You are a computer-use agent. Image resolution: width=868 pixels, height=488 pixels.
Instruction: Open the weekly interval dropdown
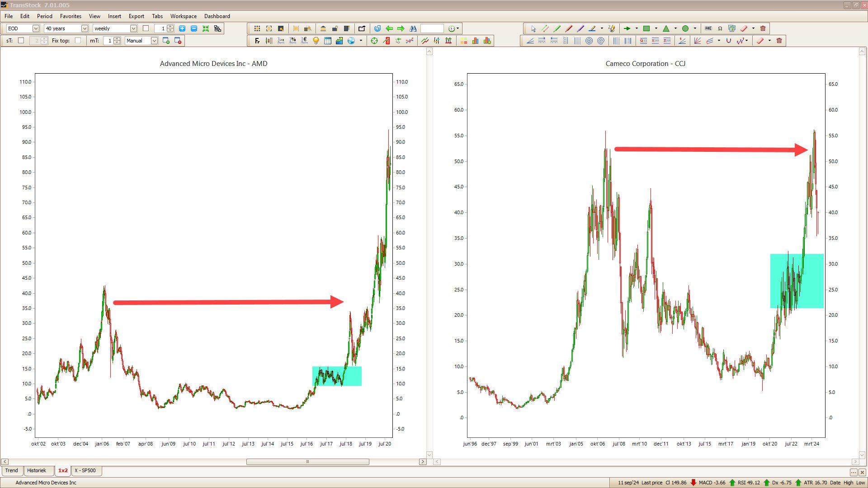click(x=133, y=28)
